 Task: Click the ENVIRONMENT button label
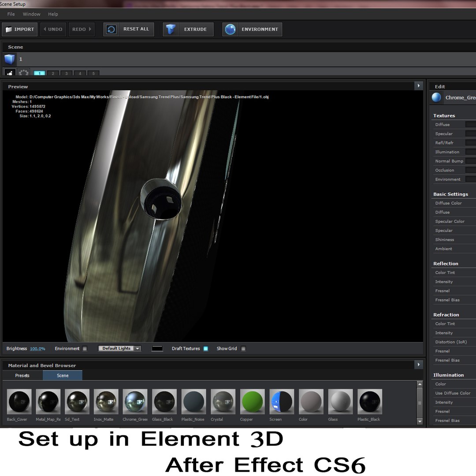pyautogui.click(x=260, y=29)
